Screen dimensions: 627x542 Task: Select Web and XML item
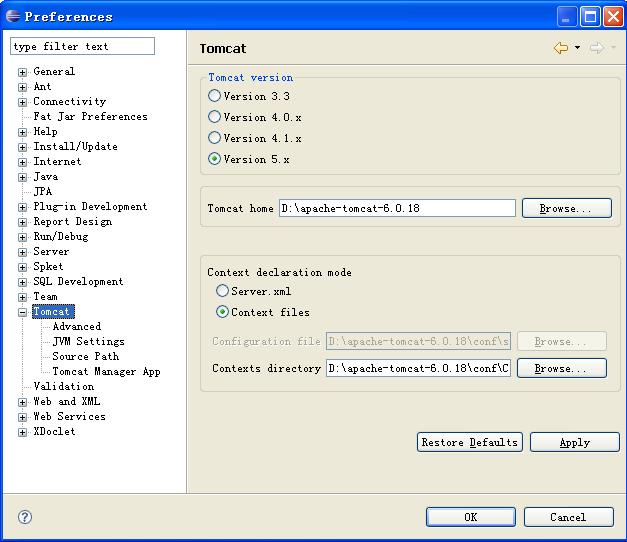click(x=67, y=401)
